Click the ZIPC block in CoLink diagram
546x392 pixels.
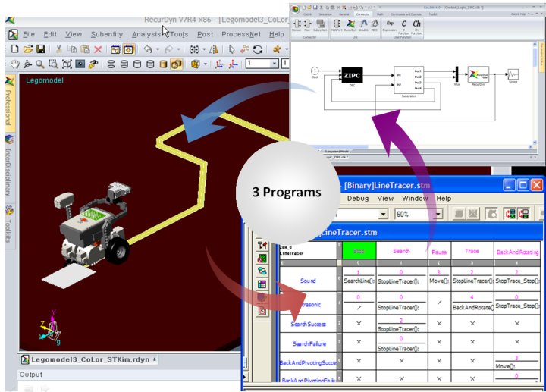(x=352, y=75)
